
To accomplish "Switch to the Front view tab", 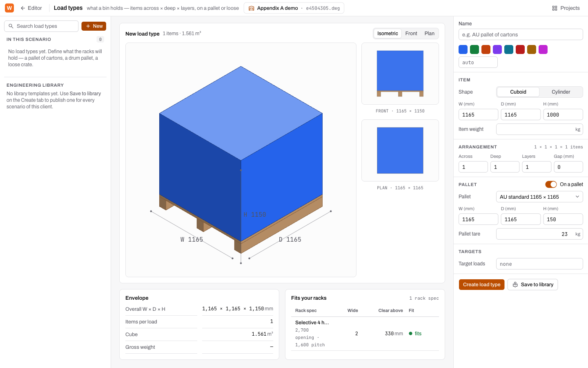I will [x=411, y=34].
